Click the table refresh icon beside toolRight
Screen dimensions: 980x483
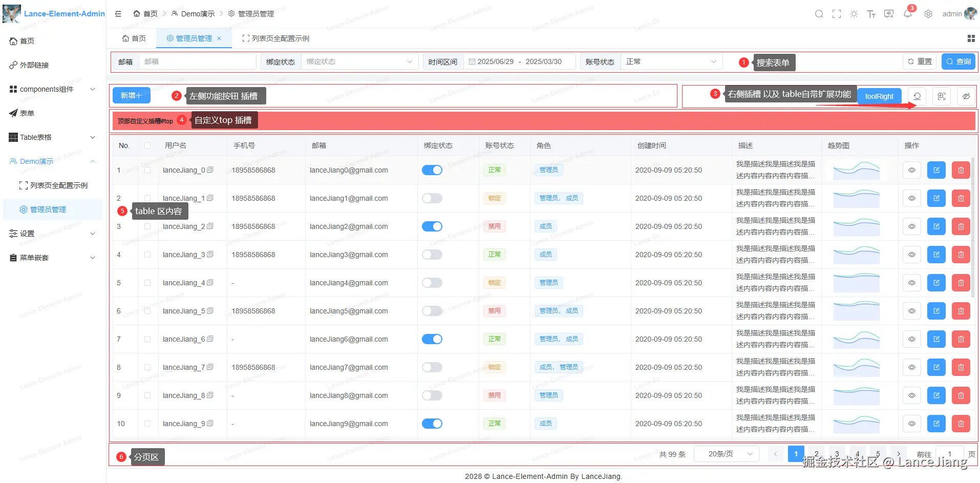coord(917,96)
